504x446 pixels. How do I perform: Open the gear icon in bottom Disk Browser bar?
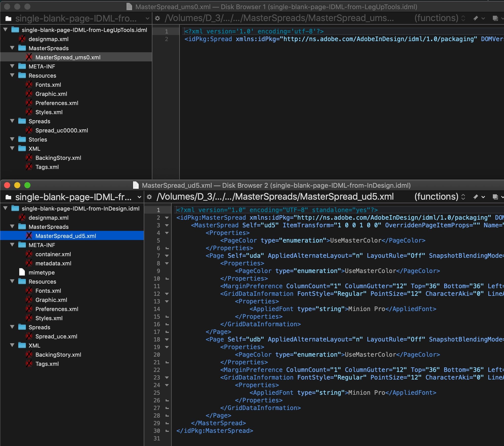click(x=149, y=197)
